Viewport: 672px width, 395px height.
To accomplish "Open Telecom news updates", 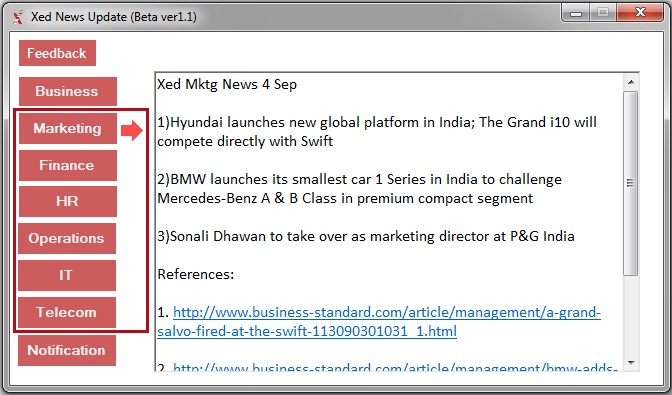I will [x=67, y=312].
